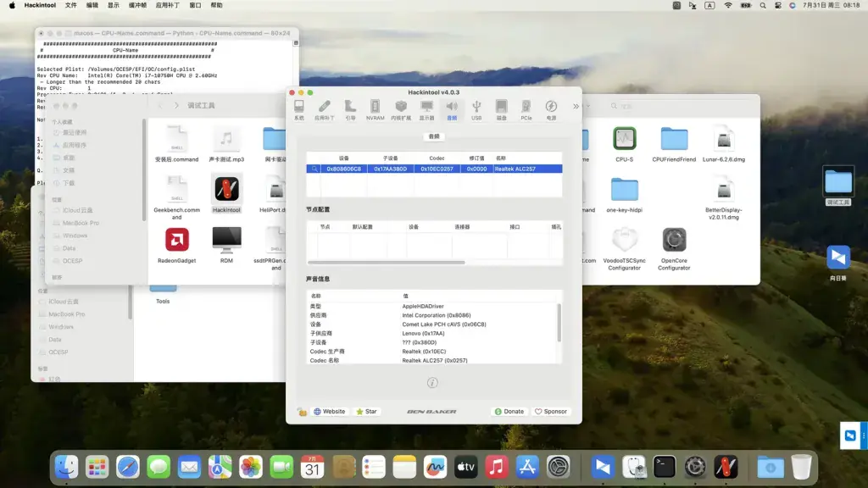Viewport: 868px width, 488px height.
Task: Click the 0x10EC0257 Codec cell
Action: tap(437, 169)
